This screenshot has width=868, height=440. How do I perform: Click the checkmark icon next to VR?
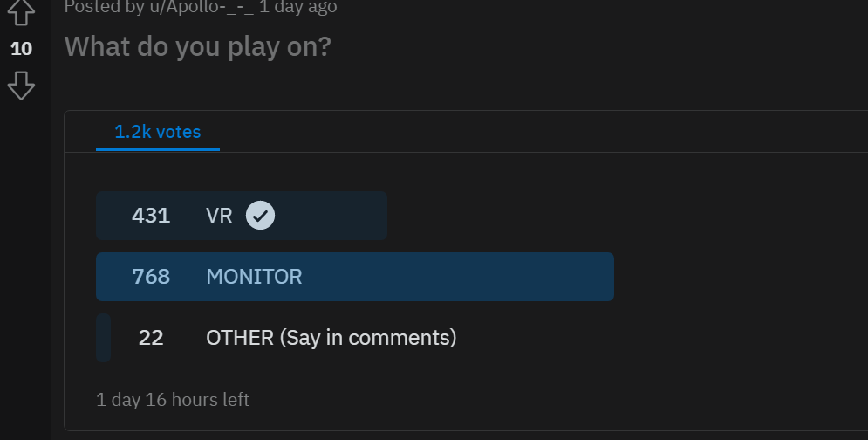click(260, 215)
